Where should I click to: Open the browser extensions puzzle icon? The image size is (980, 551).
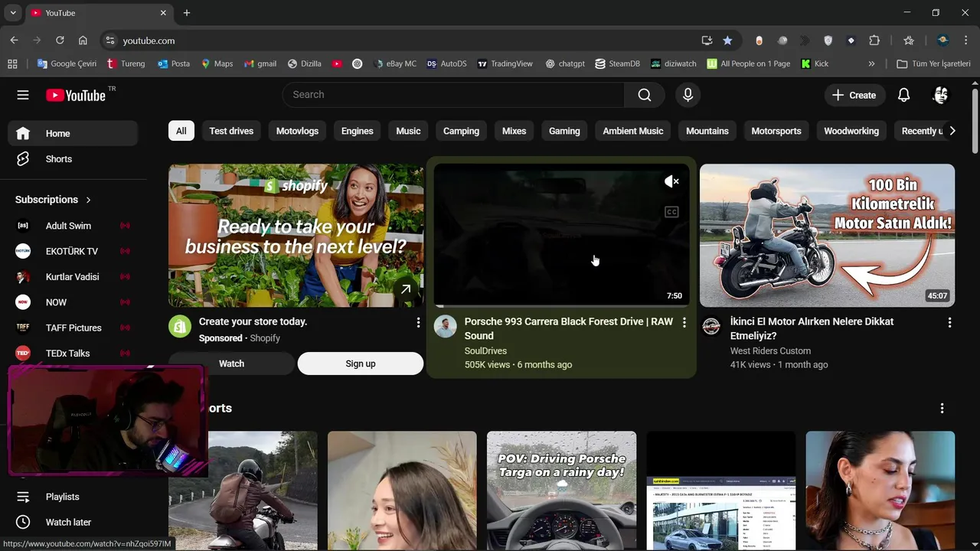(x=874, y=41)
